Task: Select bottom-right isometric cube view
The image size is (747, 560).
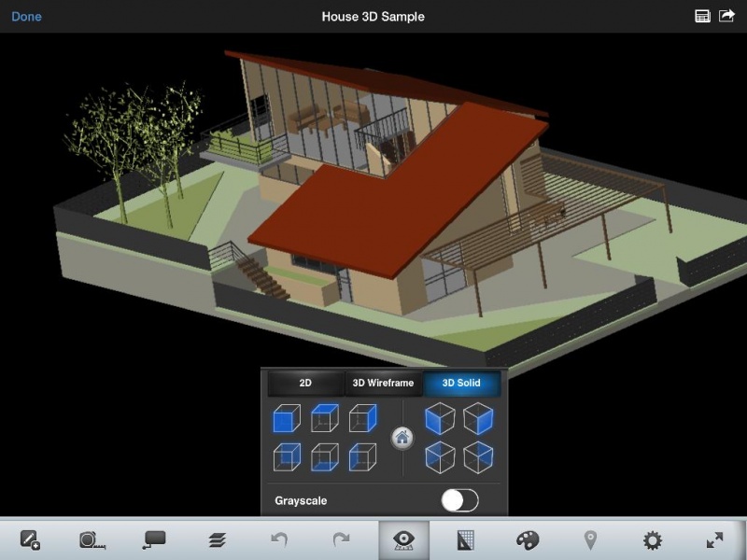Action: click(x=478, y=457)
